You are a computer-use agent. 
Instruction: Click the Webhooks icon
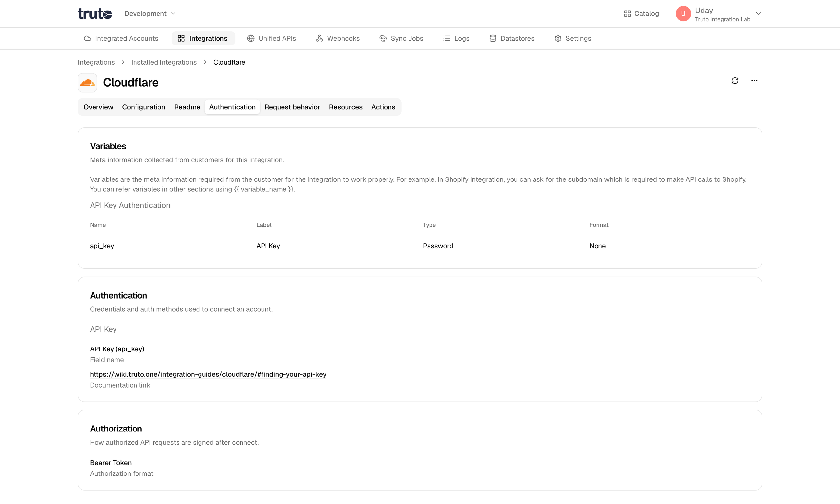click(x=319, y=38)
